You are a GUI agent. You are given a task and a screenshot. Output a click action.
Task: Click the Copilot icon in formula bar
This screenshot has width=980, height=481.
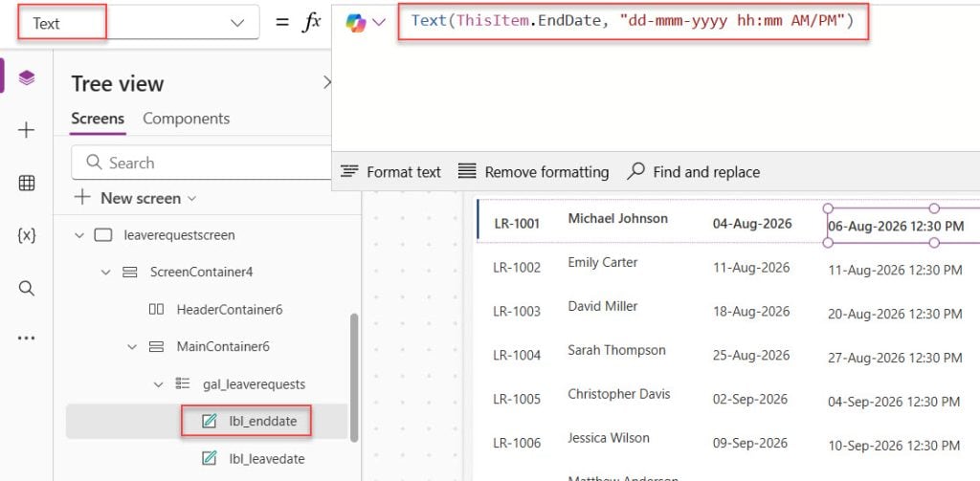click(356, 23)
